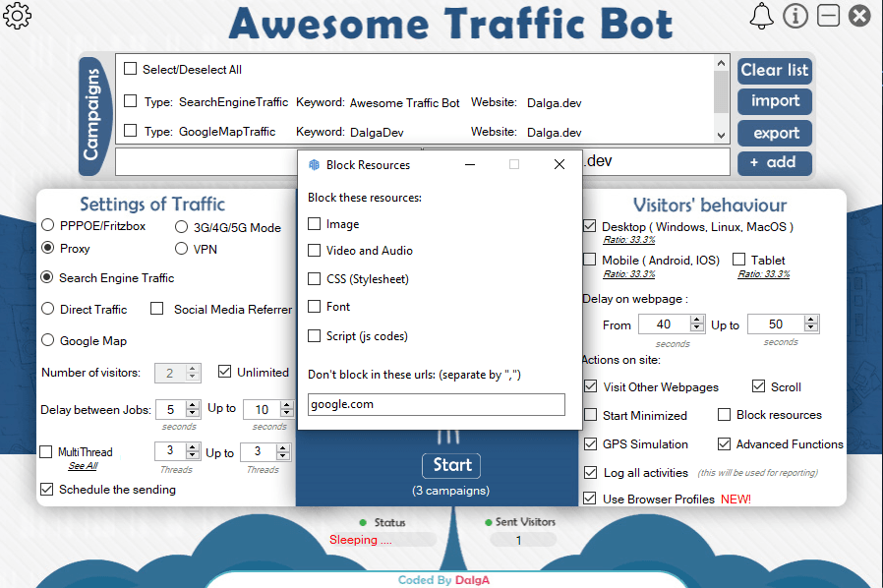This screenshot has width=883, height=588.
Task: Click the info circle icon
Action: pos(795,16)
